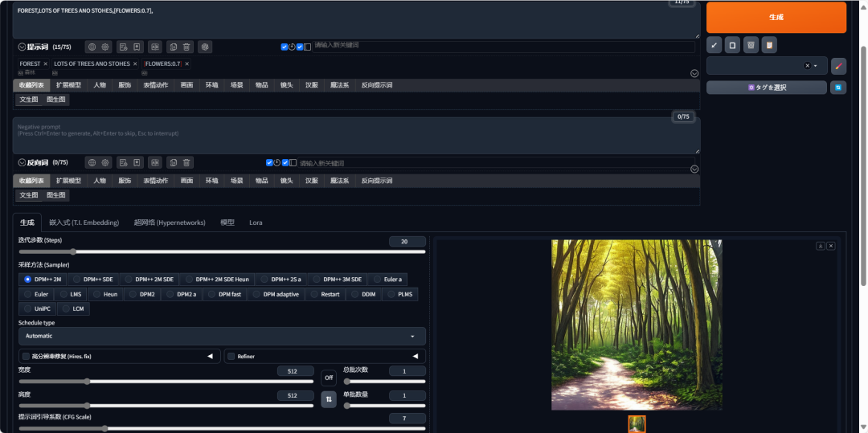This screenshot has height=433, width=868.
Task: Remove the [FLOWERS:0.7] tag with its x
Action: (186, 64)
